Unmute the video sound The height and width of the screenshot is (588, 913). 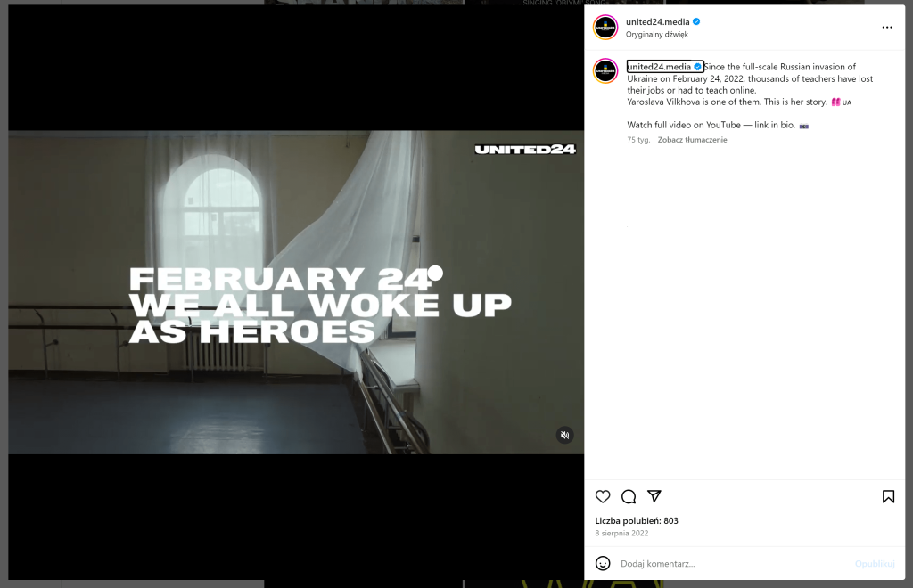tap(564, 435)
